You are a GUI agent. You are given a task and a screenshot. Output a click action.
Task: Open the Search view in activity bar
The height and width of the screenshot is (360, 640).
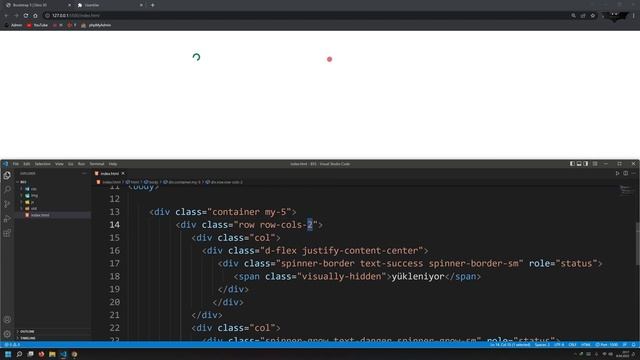click(7, 190)
